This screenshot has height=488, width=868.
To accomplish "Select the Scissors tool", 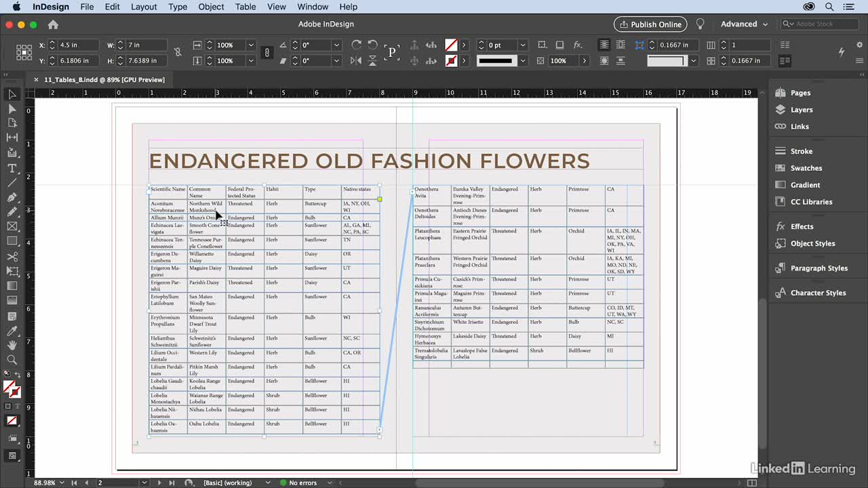I will coord(12,257).
